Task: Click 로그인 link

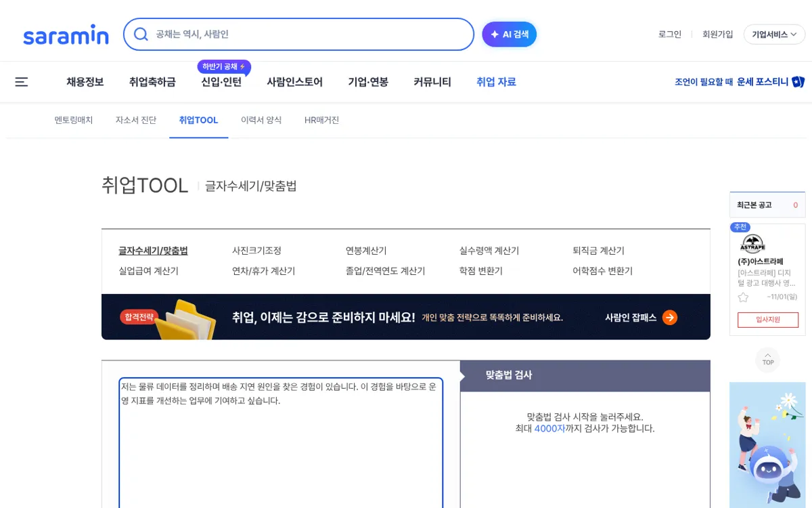Action: pyautogui.click(x=670, y=34)
